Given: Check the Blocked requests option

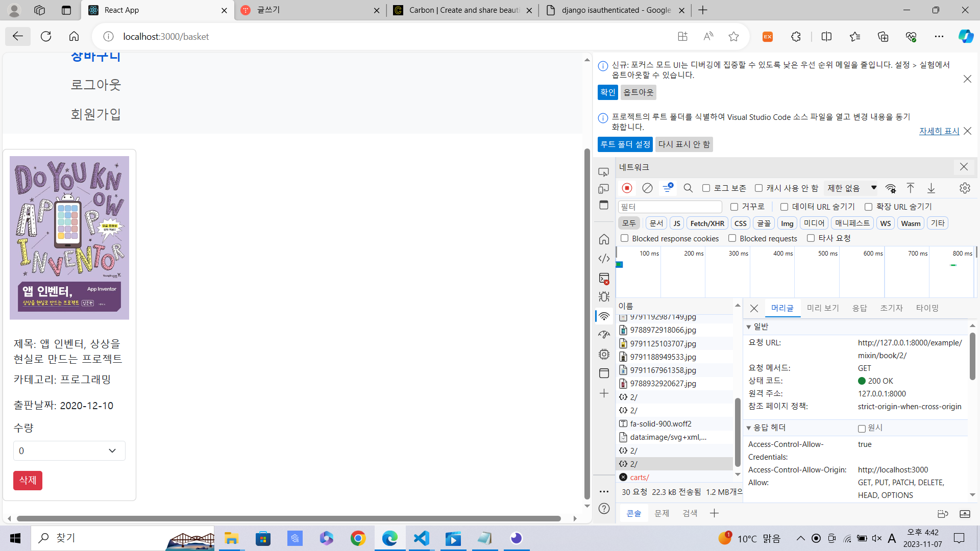Looking at the screenshot, I should pyautogui.click(x=732, y=238).
